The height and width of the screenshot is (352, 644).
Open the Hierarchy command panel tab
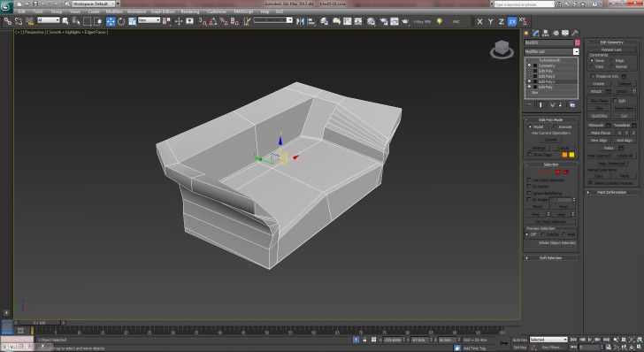pyautogui.click(x=546, y=33)
